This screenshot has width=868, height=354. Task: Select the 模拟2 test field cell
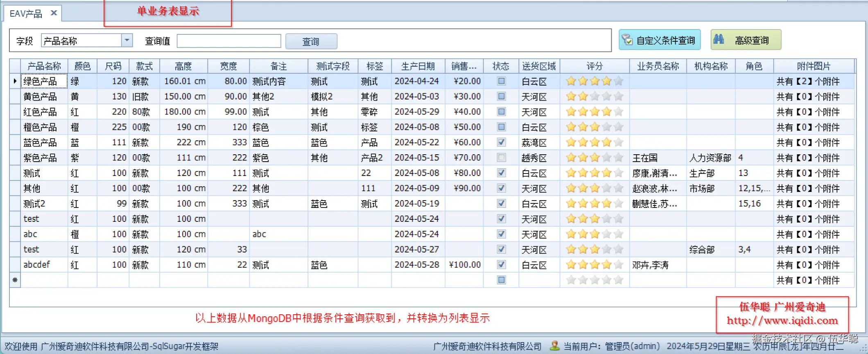pos(333,97)
